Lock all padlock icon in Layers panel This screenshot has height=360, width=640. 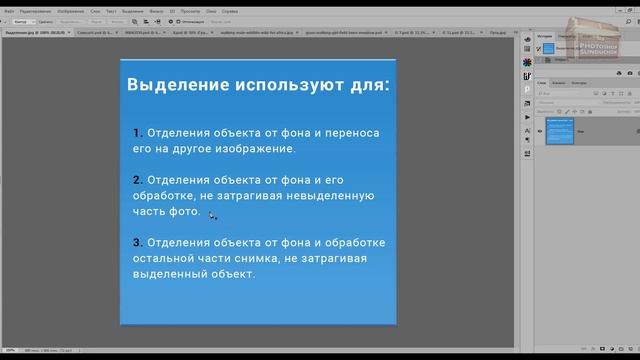pyautogui.click(x=590, y=111)
